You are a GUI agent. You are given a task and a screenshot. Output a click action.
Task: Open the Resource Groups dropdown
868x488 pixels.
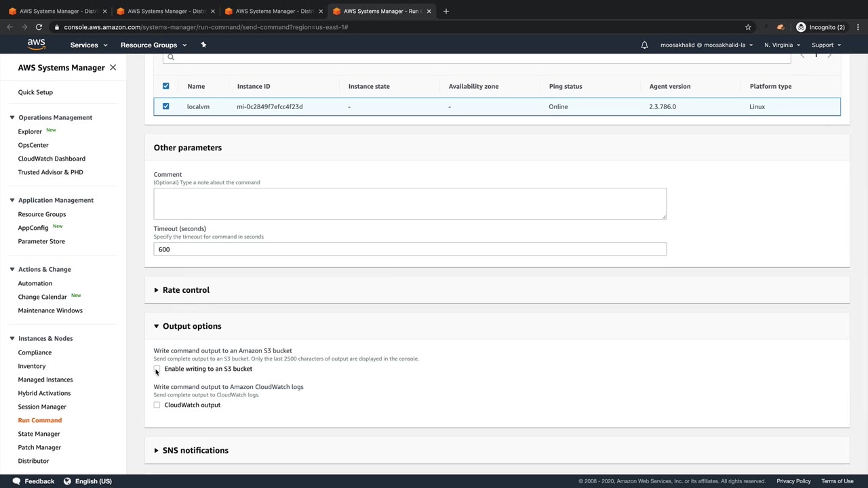[153, 45]
